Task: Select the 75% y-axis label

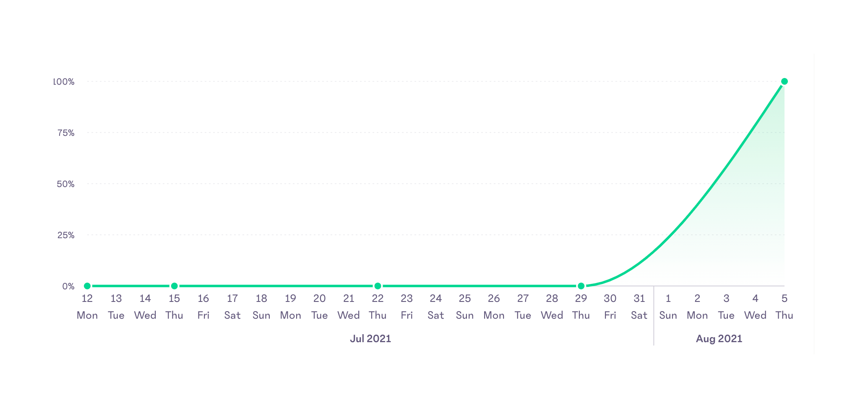Action: (x=66, y=133)
